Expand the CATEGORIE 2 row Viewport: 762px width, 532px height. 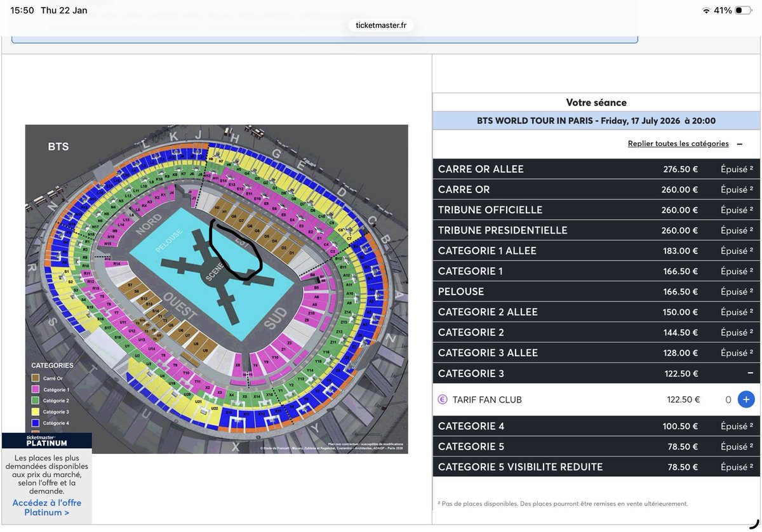click(596, 332)
